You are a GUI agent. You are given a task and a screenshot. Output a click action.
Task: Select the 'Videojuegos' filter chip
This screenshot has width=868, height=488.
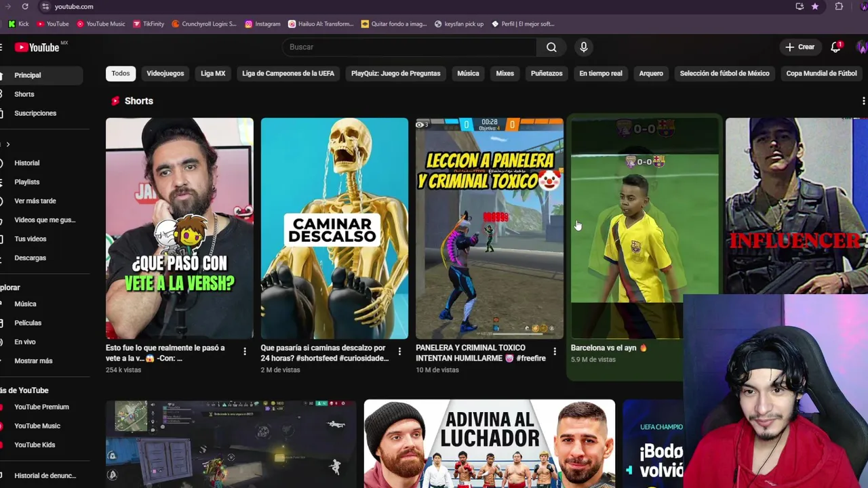(165, 73)
